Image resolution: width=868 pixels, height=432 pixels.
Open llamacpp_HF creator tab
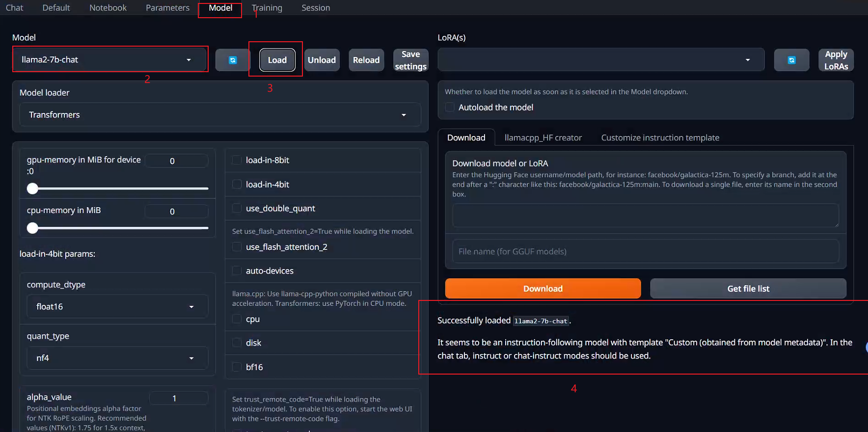tap(543, 138)
